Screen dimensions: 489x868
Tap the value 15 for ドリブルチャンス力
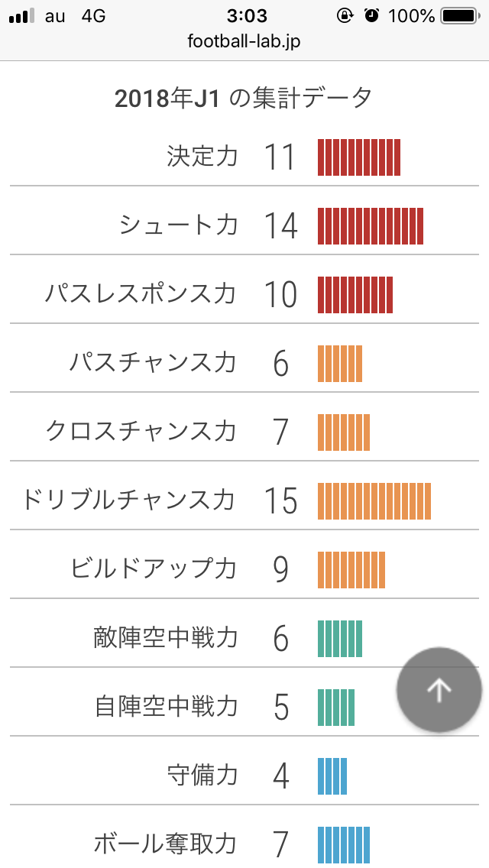click(x=280, y=500)
